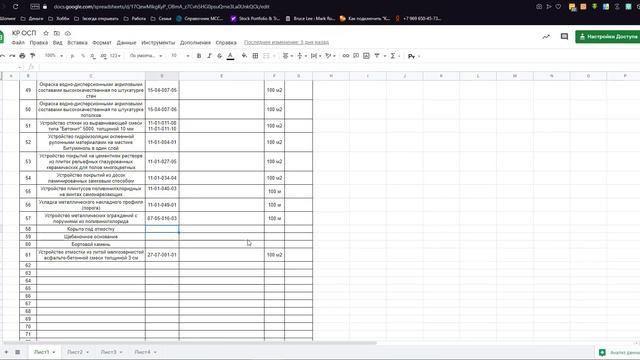Create a filter

coord(377,56)
